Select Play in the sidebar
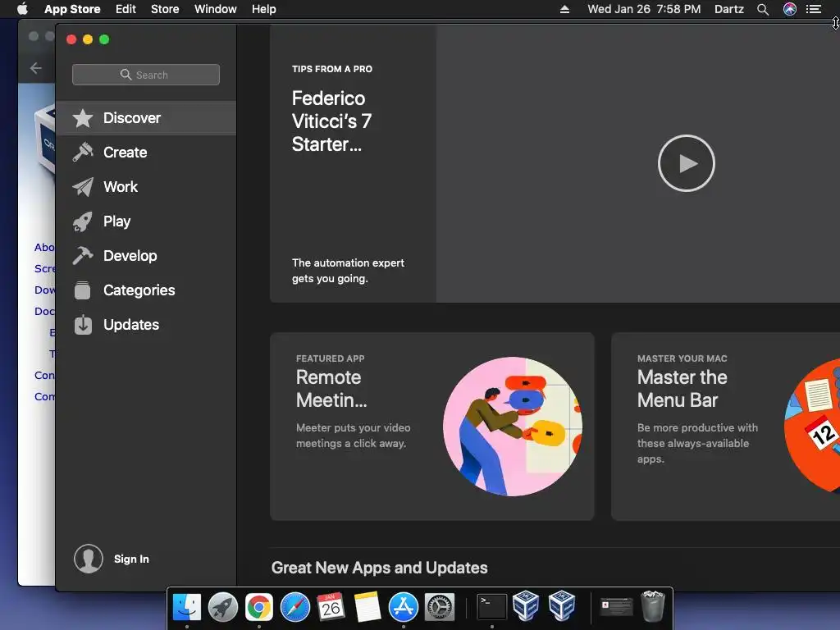The width and height of the screenshot is (840, 630). point(146,221)
